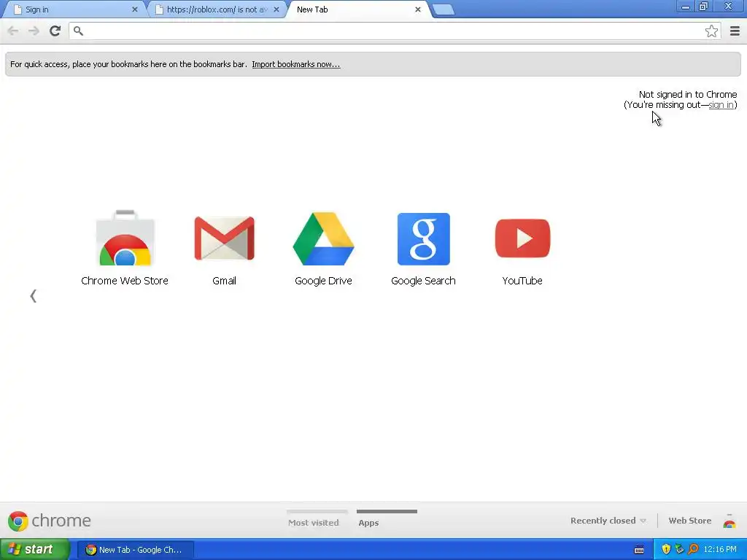This screenshot has width=747, height=560.
Task: Click the 12:16 PM clock
Action: (x=720, y=549)
